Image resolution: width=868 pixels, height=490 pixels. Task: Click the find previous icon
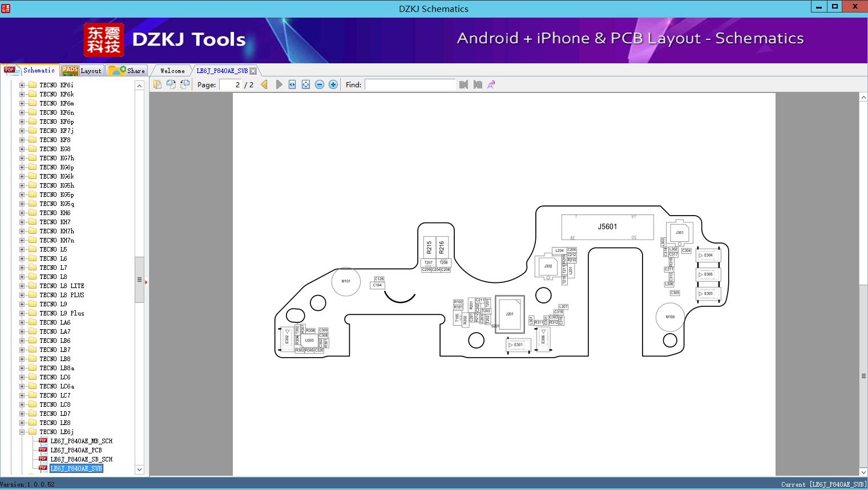463,84
